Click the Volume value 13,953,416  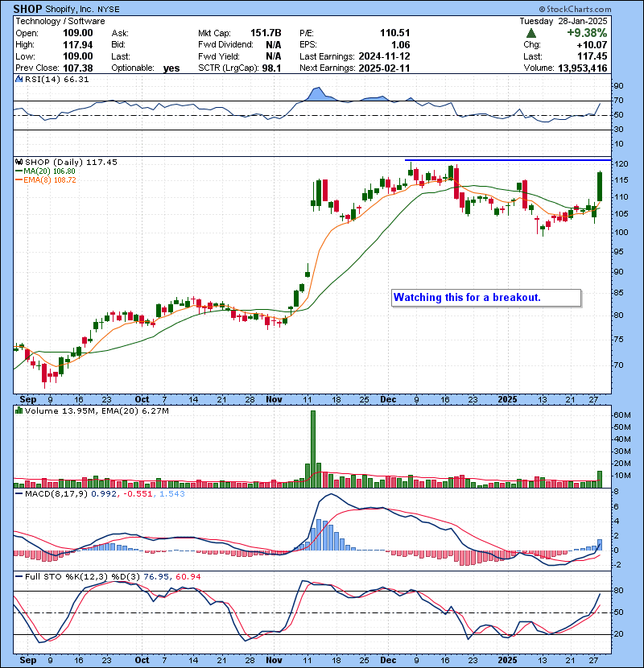pos(582,68)
